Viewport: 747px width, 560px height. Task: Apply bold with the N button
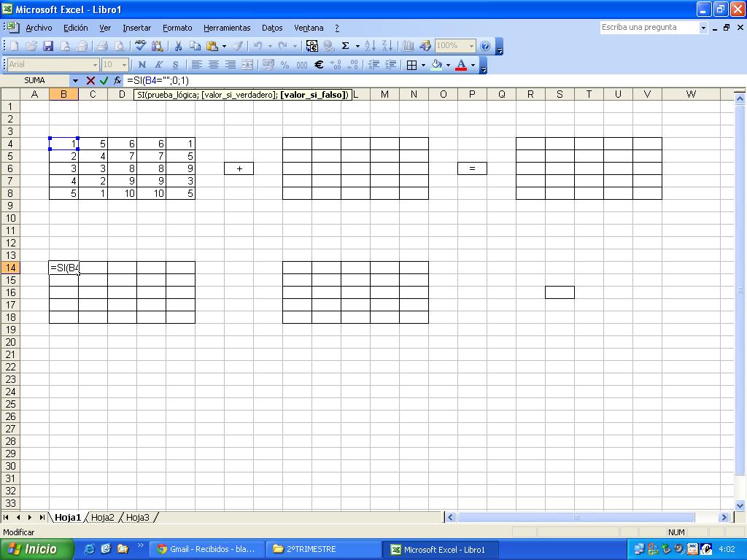(142, 65)
